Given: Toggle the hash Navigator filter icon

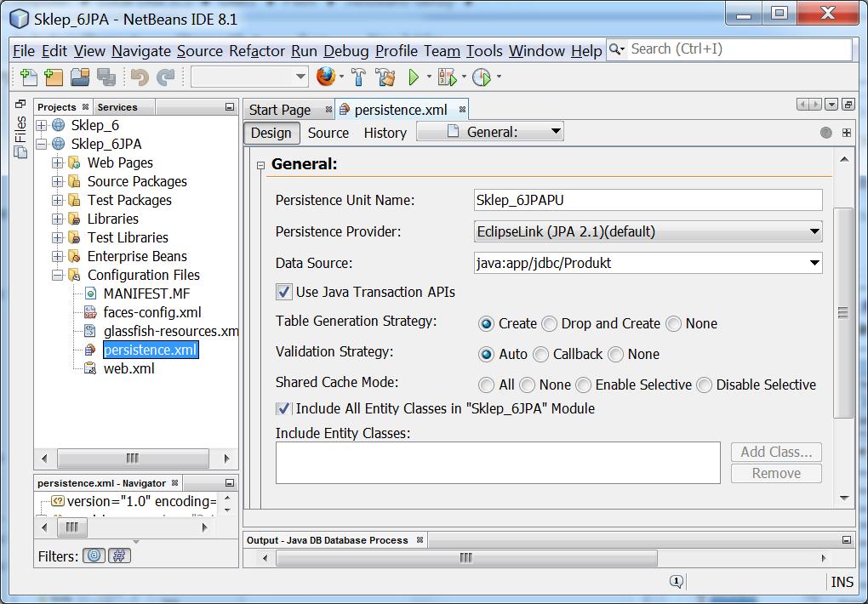Looking at the screenshot, I should pos(119,556).
